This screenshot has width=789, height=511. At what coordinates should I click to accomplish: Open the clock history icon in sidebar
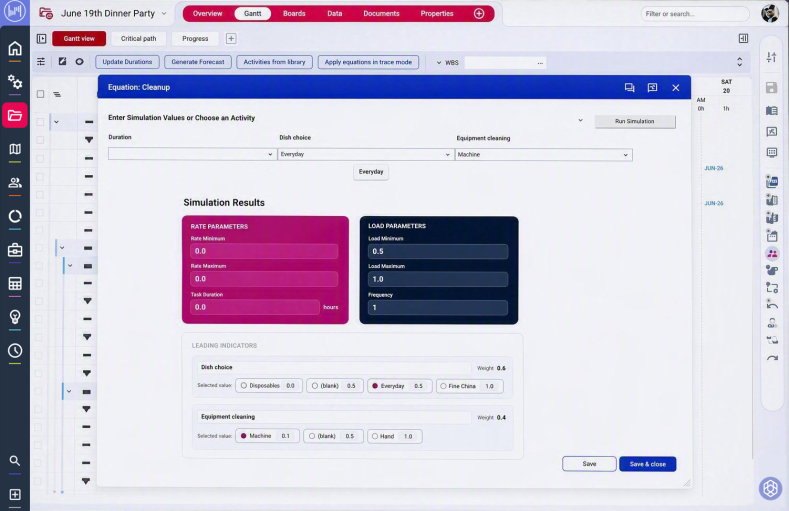pyautogui.click(x=15, y=351)
